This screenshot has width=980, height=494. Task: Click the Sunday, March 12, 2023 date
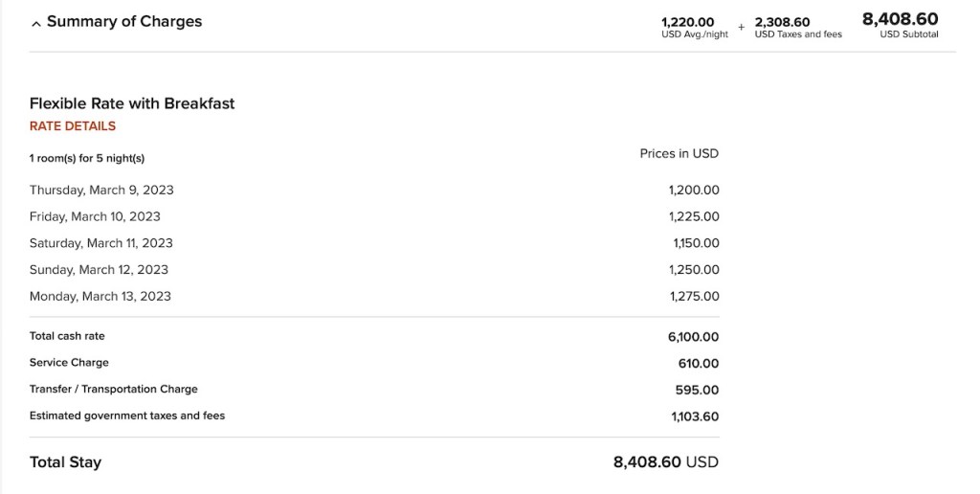coord(99,270)
